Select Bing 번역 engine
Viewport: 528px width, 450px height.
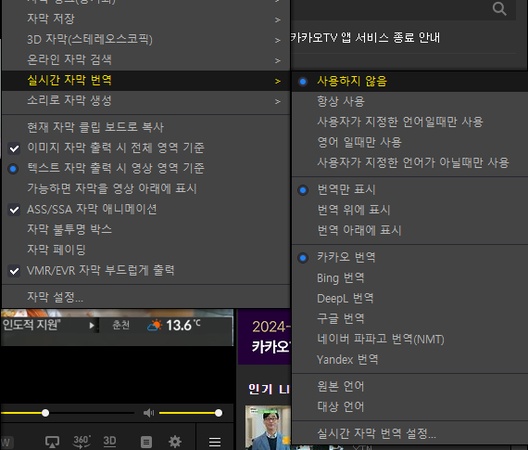point(410,278)
